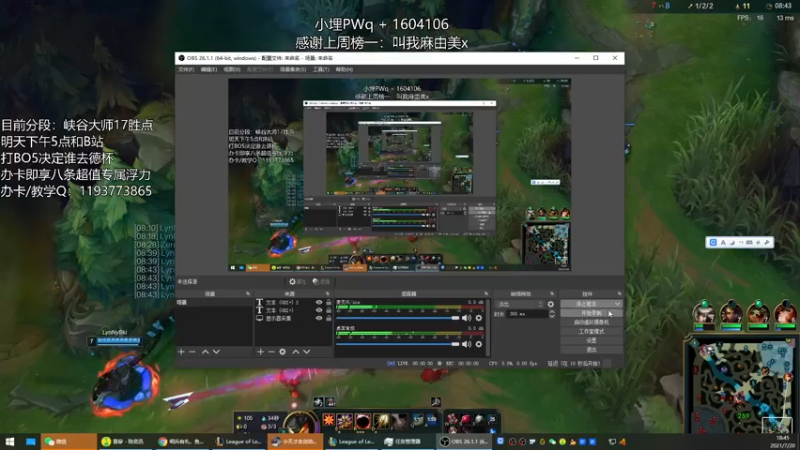Increase transition duration with stepper arrow
The width and height of the screenshot is (800, 450).
[x=552, y=312]
